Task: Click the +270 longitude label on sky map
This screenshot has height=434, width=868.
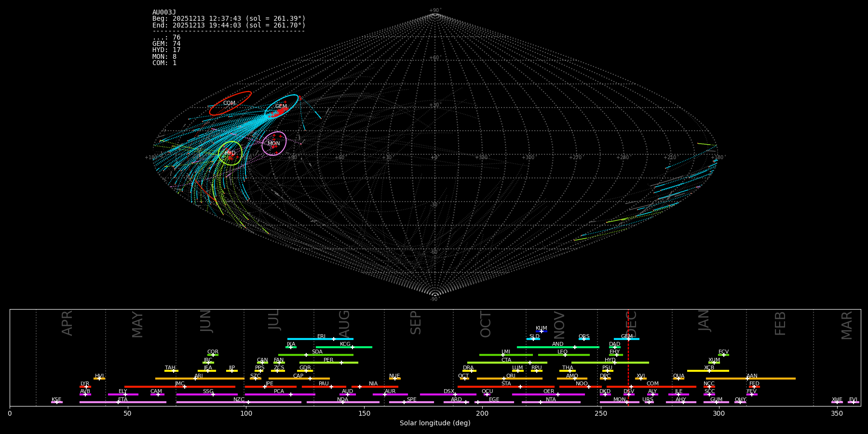Action: 575,158
